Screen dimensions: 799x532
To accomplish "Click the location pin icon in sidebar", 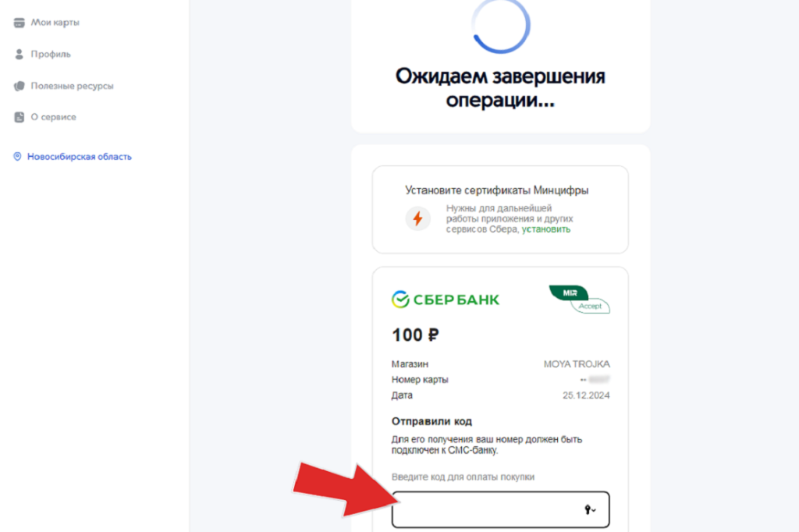I will pyautogui.click(x=17, y=157).
